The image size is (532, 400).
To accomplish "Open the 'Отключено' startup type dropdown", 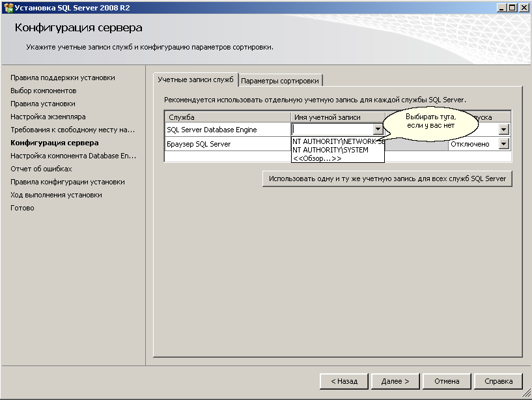I will click(503, 143).
